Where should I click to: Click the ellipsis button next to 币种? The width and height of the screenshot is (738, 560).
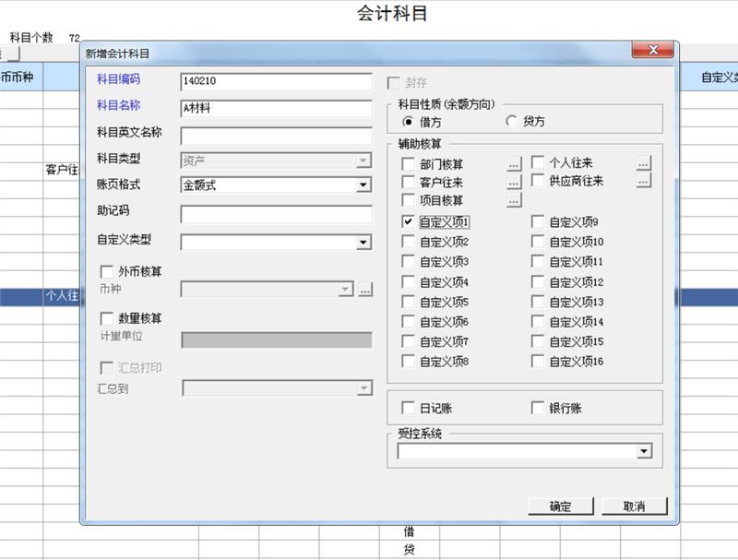pyautogui.click(x=365, y=290)
